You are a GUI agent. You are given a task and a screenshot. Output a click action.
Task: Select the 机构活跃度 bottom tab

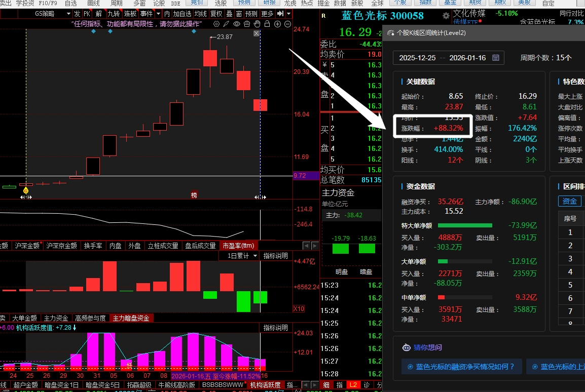click(x=265, y=385)
